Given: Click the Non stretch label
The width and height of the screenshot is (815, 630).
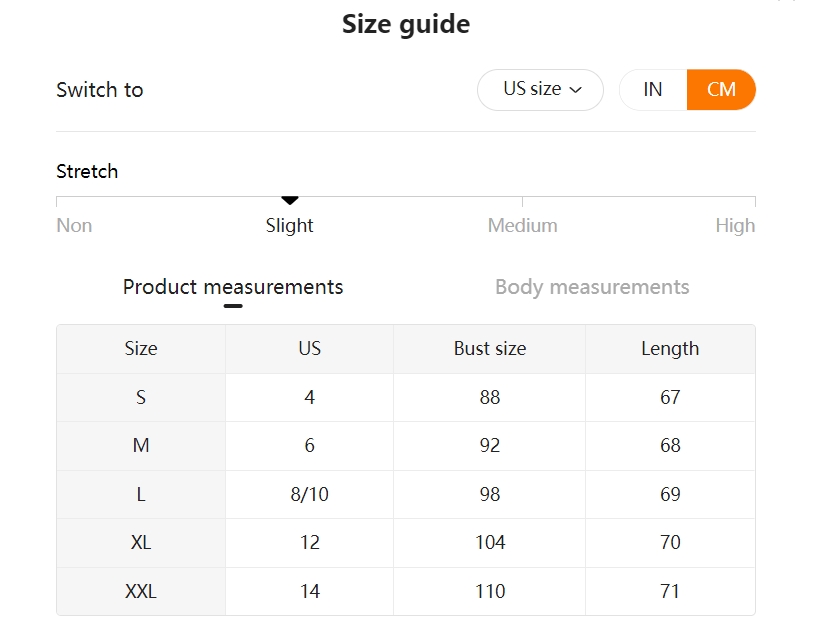Looking at the screenshot, I should tap(74, 226).
